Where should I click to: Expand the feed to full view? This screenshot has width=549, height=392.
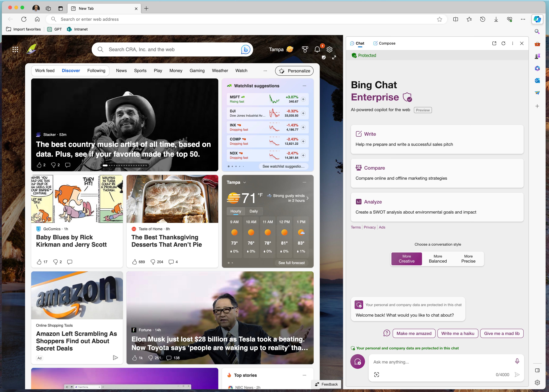[334, 57]
